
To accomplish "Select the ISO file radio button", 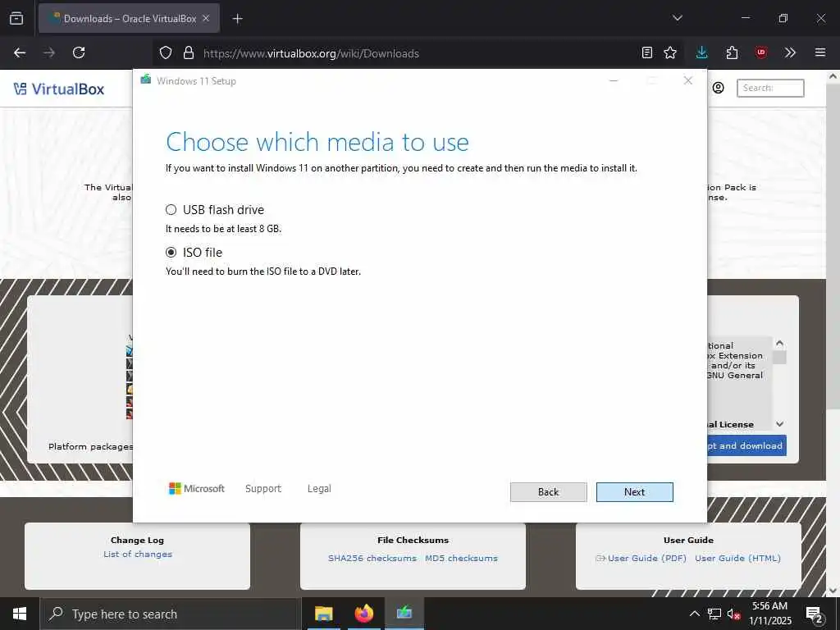I will click(x=171, y=253).
